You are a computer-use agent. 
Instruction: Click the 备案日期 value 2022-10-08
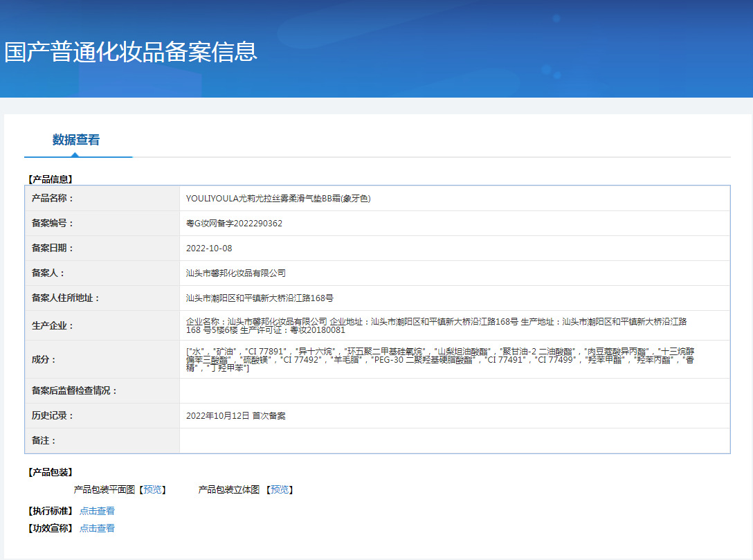coord(209,249)
